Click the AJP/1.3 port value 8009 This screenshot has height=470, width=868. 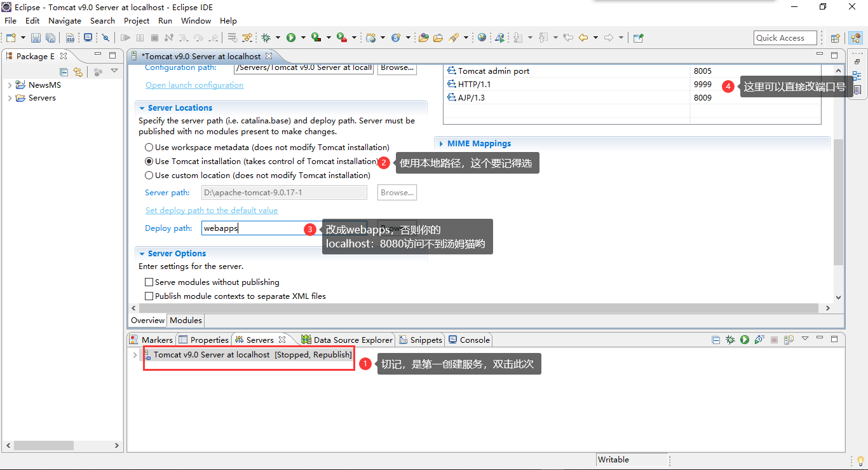702,98
